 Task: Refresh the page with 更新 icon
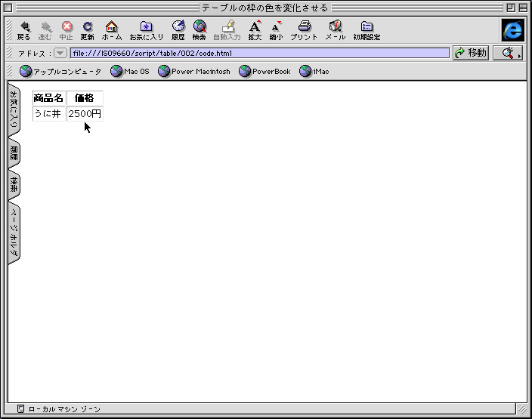pos(87,30)
